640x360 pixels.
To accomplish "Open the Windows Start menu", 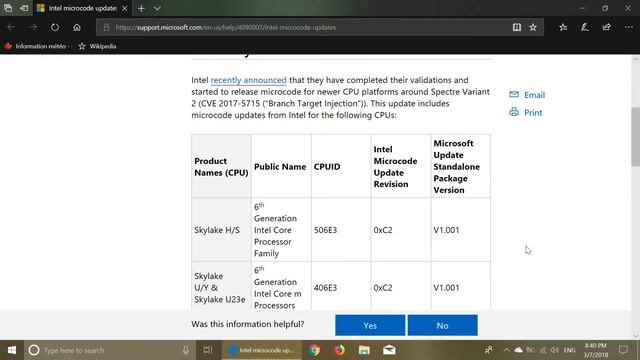I will [12, 350].
